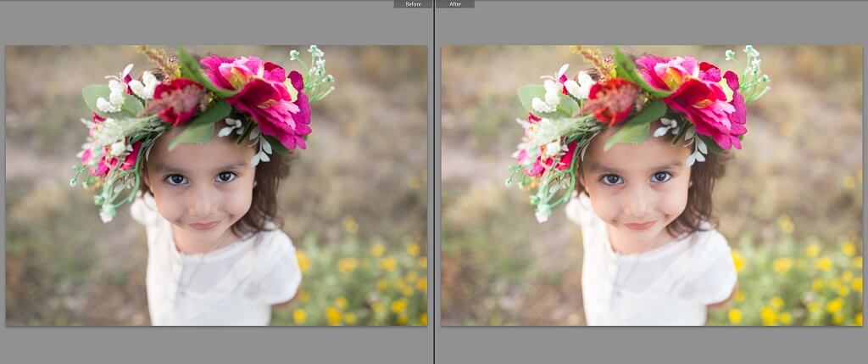The height and width of the screenshot is (364, 868).
Task: Click the After label tab
Action: click(x=454, y=4)
